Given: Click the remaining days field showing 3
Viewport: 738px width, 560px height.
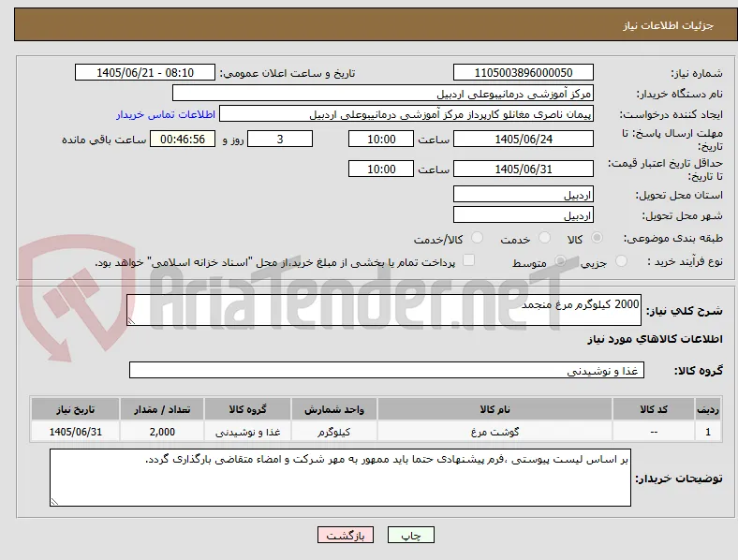Looking at the screenshot, I should click(x=280, y=139).
